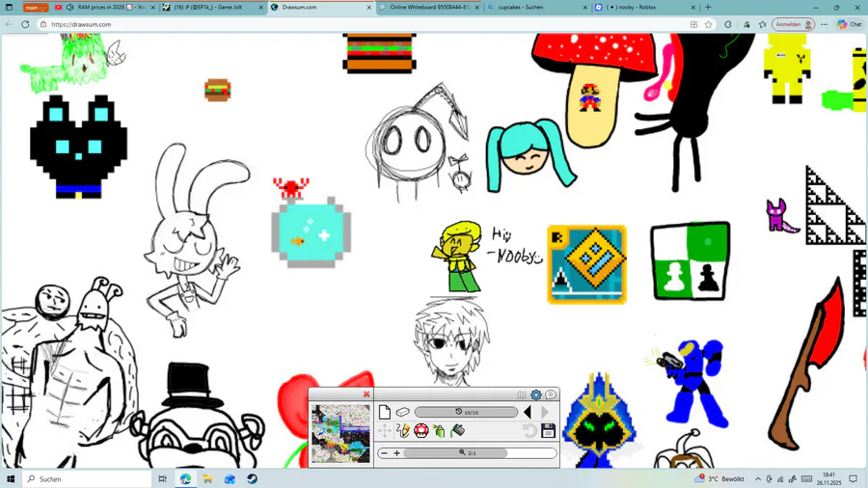Open browser settings and more menu

click(825, 24)
